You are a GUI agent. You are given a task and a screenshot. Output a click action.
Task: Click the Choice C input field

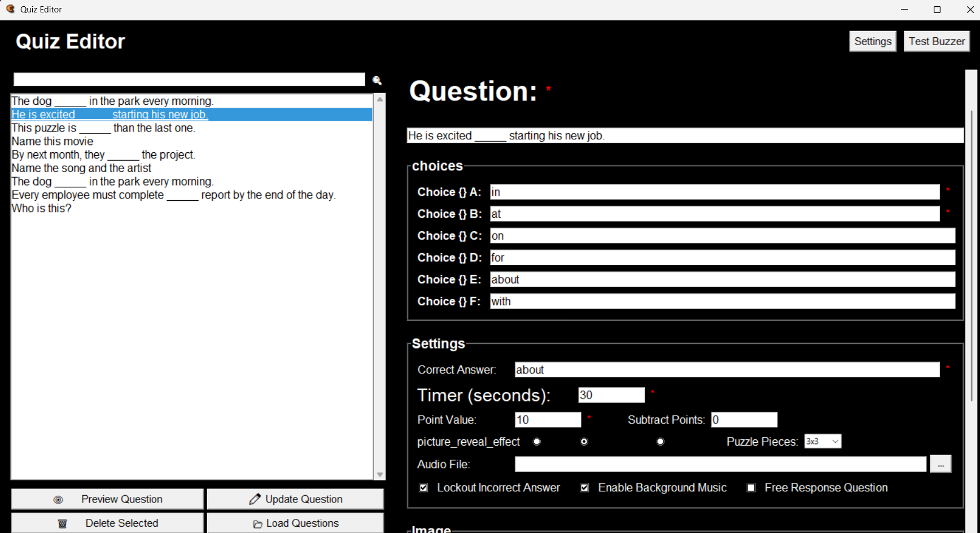[x=723, y=236]
